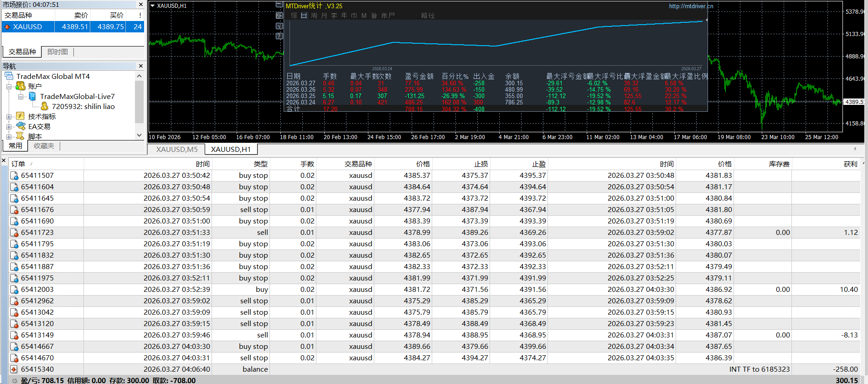Viewport: 868px width, 384px height.
Task: Click the XAUUSD down-arrow symbol icon
Action: click(x=7, y=27)
